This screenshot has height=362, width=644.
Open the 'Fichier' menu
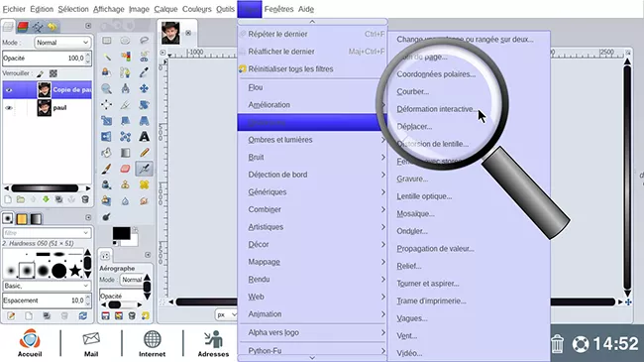[14, 9]
